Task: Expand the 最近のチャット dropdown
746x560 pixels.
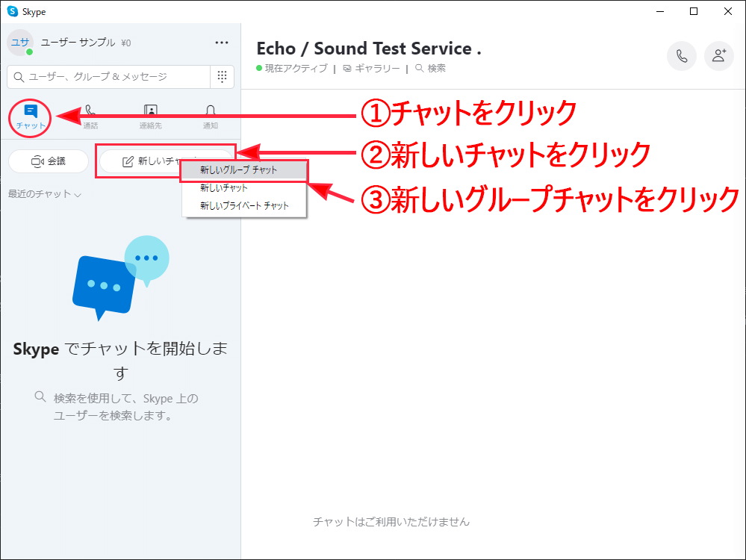Action: [x=45, y=194]
